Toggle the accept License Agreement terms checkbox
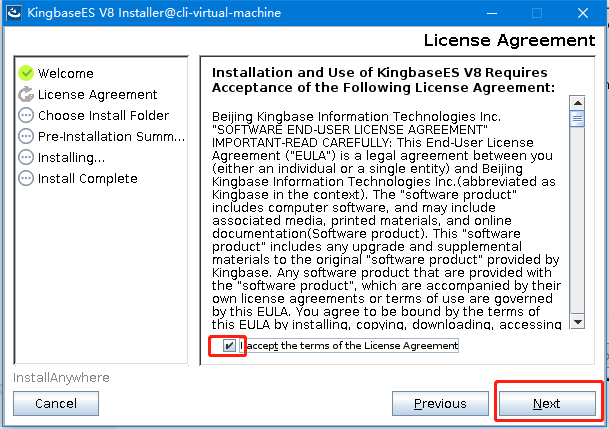 (229, 345)
